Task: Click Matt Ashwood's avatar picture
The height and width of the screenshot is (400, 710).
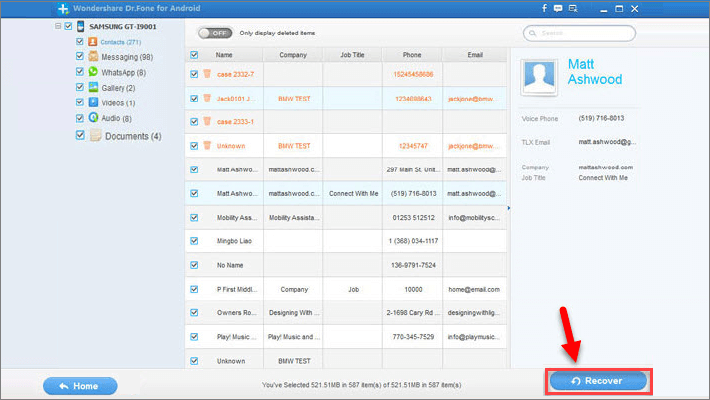Action: [x=539, y=77]
